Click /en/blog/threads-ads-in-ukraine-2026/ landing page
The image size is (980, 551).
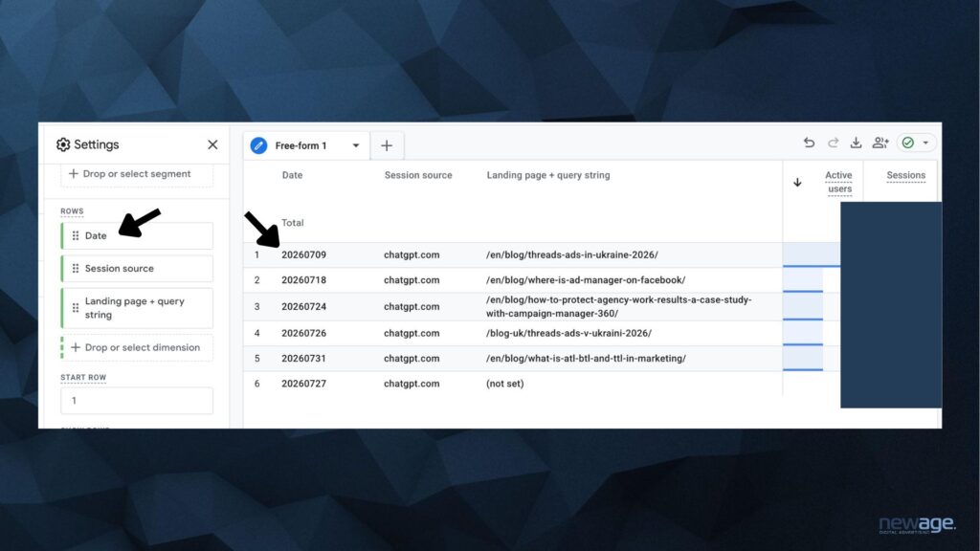coord(572,254)
